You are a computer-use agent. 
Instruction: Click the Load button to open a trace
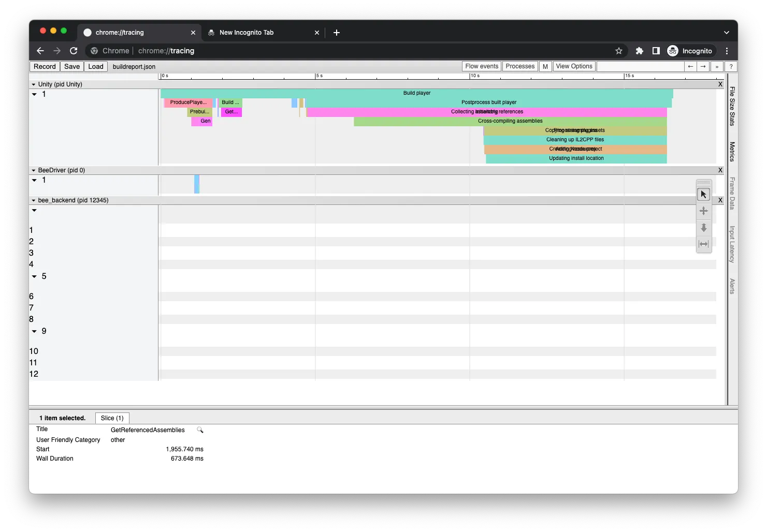(95, 66)
